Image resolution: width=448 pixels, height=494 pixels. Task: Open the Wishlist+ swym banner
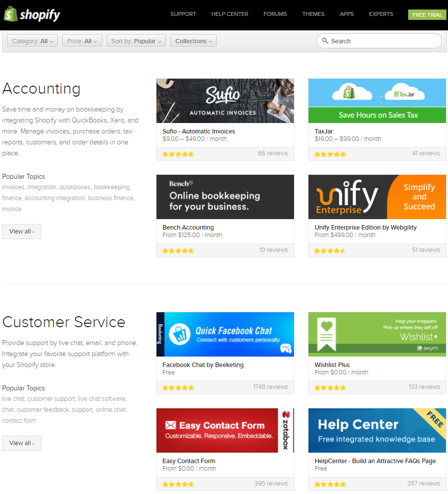(377, 334)
